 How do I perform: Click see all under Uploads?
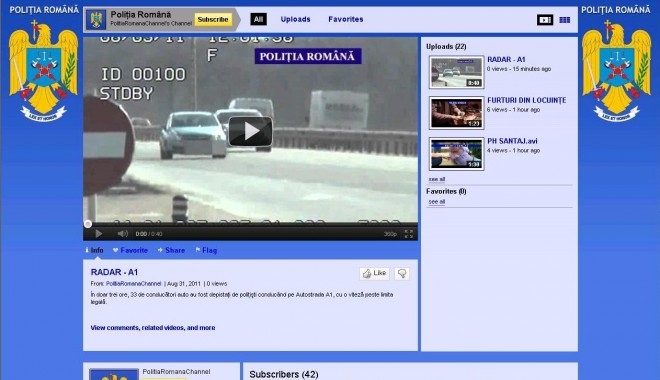[x=436, y=179]
